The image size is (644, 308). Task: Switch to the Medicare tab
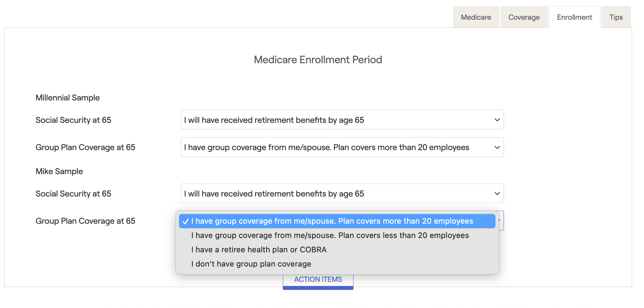coord(476,17)
